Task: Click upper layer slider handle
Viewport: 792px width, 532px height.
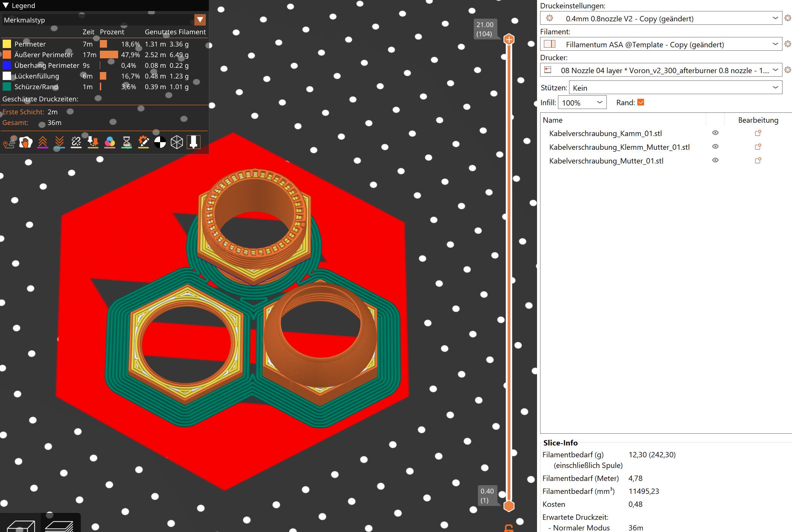Action: (509, 39)
